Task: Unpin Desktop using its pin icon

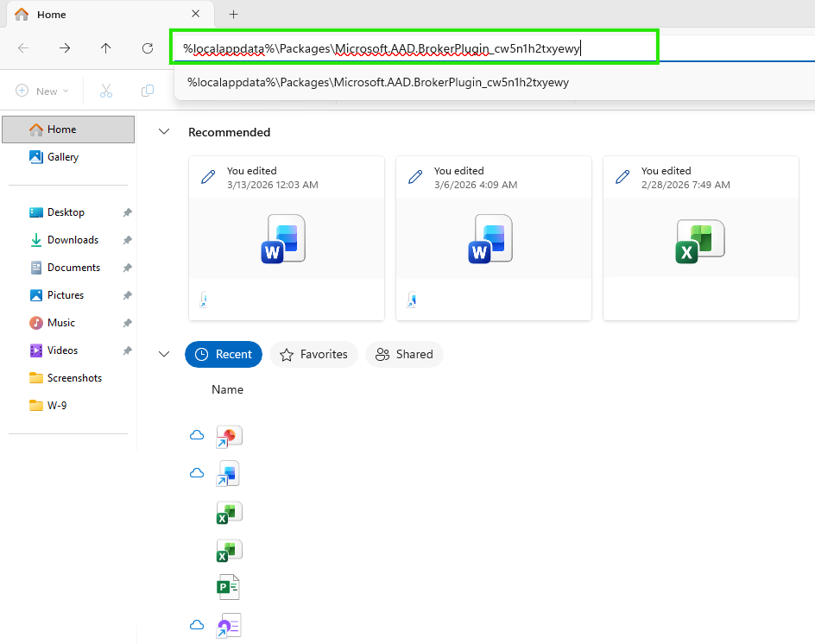Action: [128, 212]
